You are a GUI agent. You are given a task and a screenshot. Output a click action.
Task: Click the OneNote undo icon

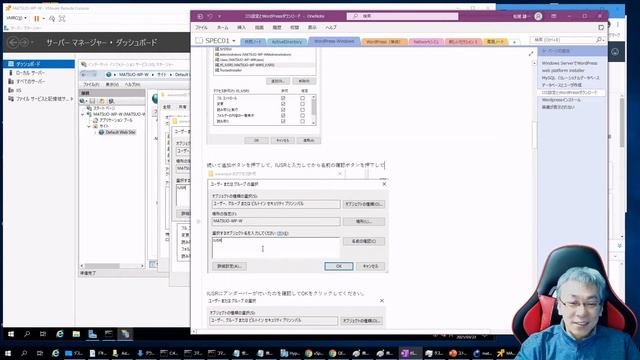tap(210, 16)
